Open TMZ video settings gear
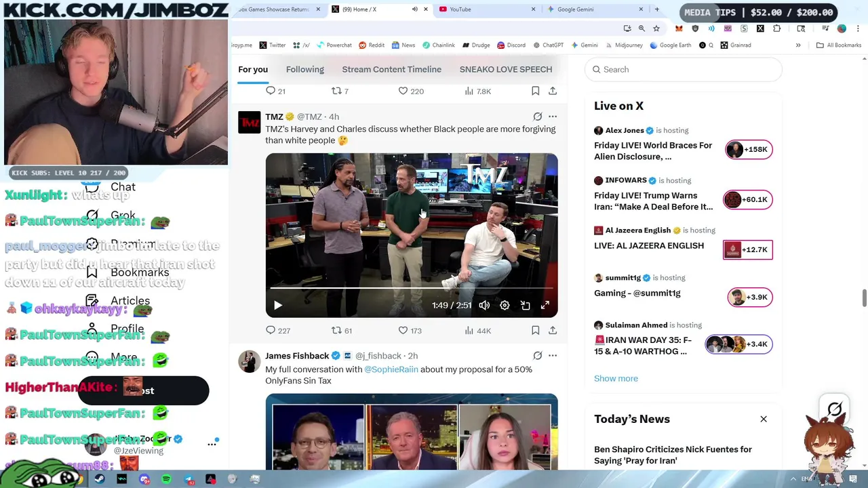Image resolution: width=868 pixels, height=488 pixels. (505, 306)
